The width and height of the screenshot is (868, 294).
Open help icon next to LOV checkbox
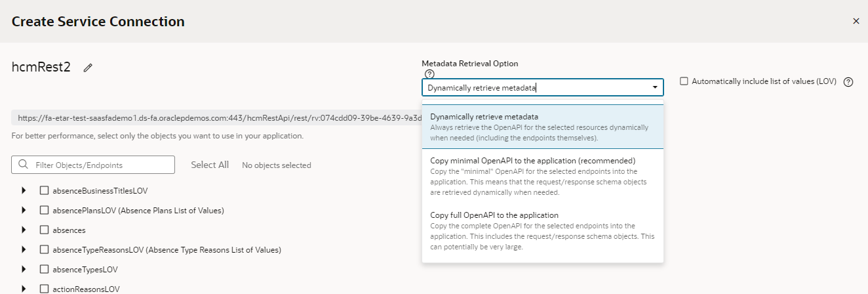[x=848, y=82]
